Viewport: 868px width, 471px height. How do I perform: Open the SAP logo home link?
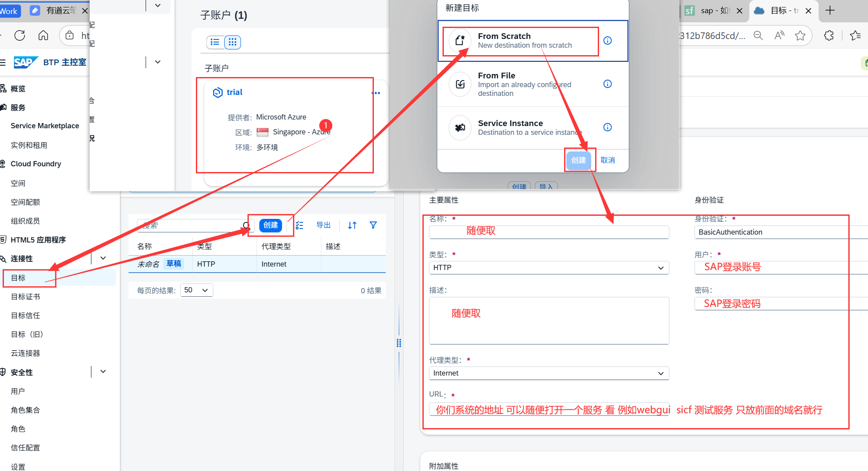tap(25, 62)
